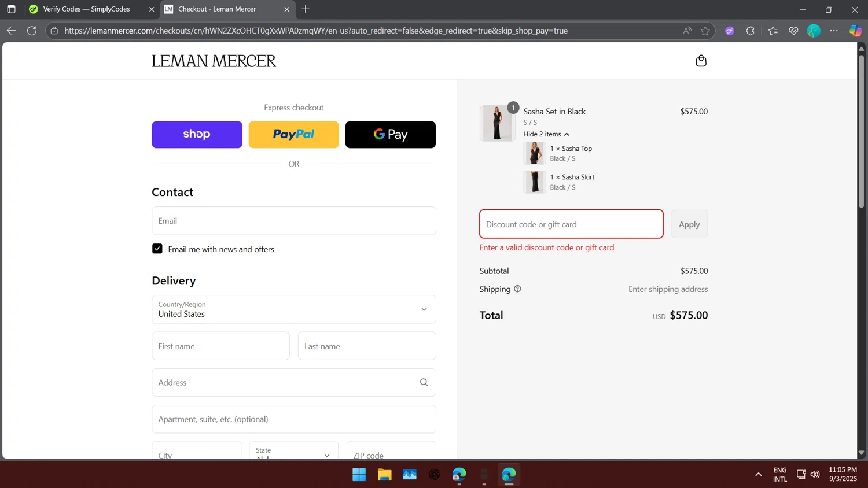Screen dimensions: 868x488
Task: Focus the Discount code or gift card field
Action: 571,224
